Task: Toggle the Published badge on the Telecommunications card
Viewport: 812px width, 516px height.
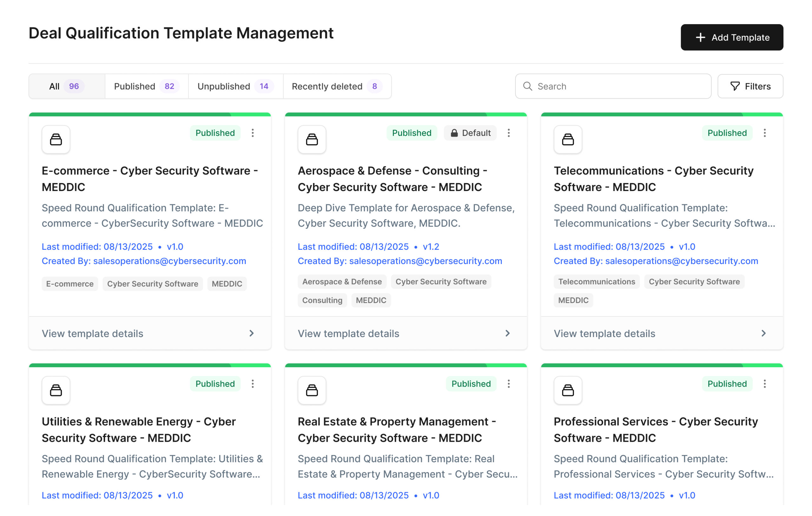Action: (727, 133)
